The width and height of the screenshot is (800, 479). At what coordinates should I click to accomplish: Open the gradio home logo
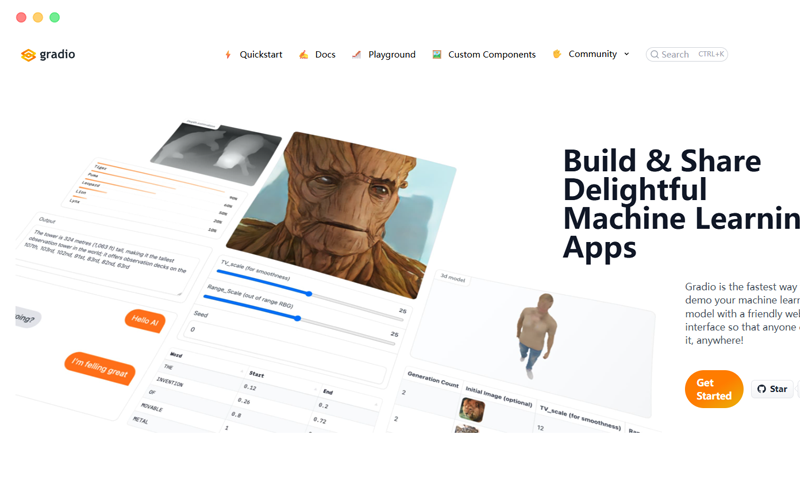click(x=48, y=55)
